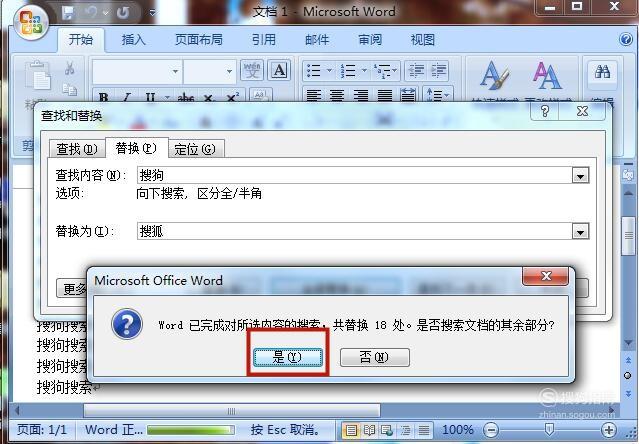
Task: Align text left icon
Action: click(x=313, y=96)
